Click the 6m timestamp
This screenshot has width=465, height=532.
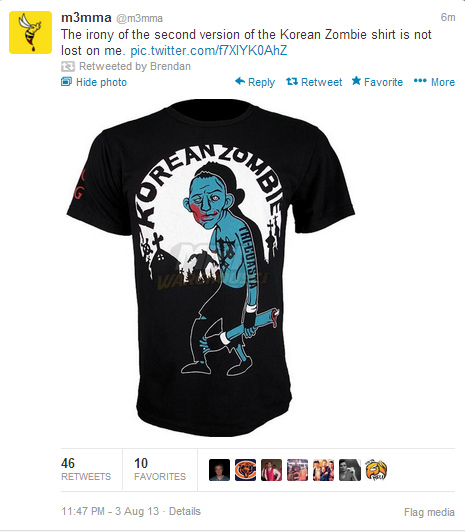pos(448,17)
